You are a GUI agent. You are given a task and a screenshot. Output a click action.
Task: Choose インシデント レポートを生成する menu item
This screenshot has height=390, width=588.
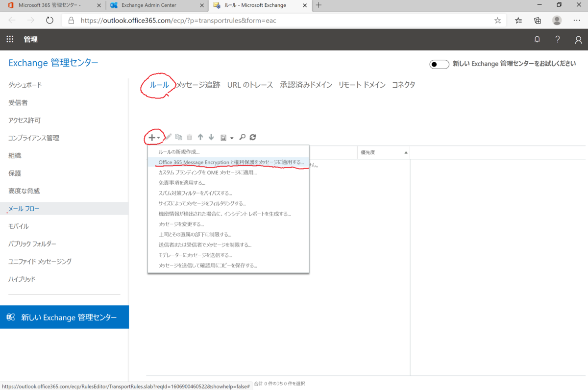(228, 214)
